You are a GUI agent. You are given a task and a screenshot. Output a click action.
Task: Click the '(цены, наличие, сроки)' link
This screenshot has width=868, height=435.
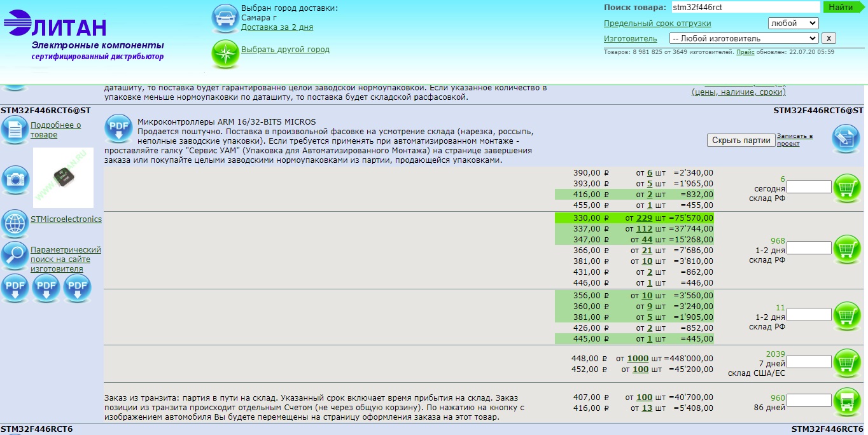point(739,92)
